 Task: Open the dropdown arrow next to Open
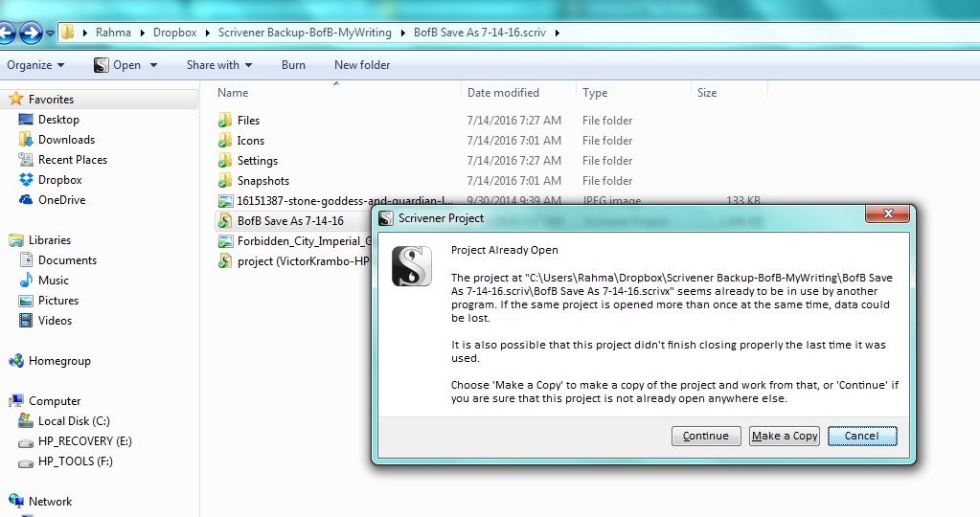coord(153,65)
